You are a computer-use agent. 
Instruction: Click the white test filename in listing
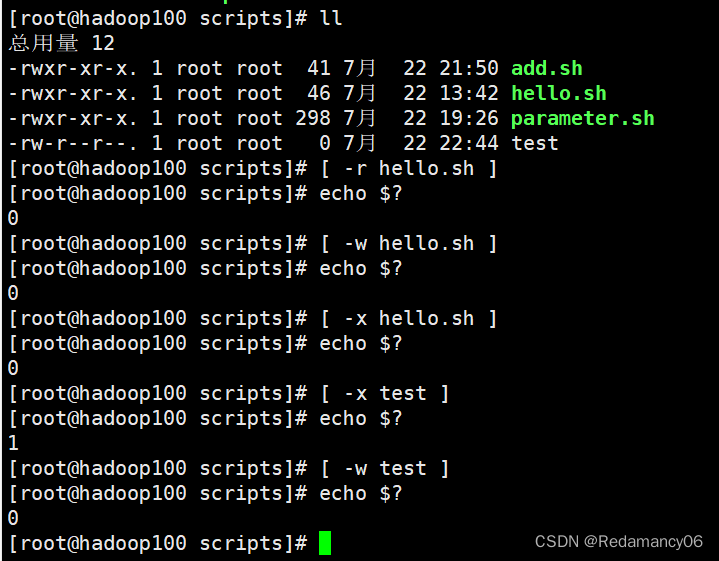(534, 143)
